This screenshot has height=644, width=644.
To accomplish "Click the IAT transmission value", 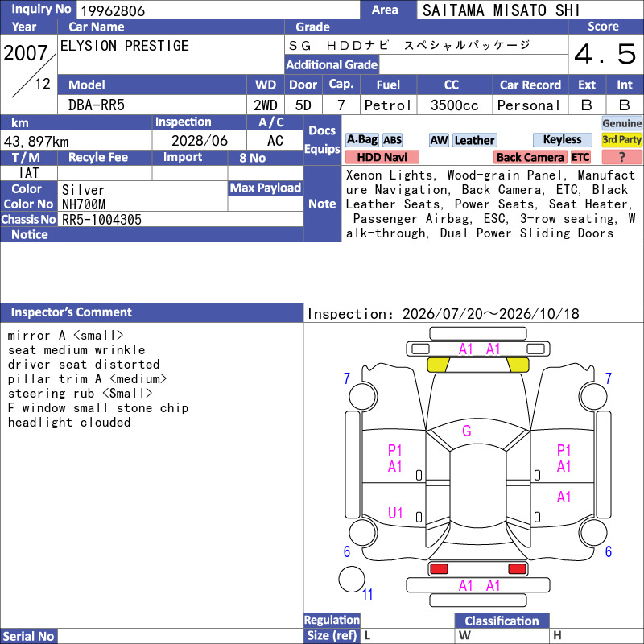I will (29, 173).
